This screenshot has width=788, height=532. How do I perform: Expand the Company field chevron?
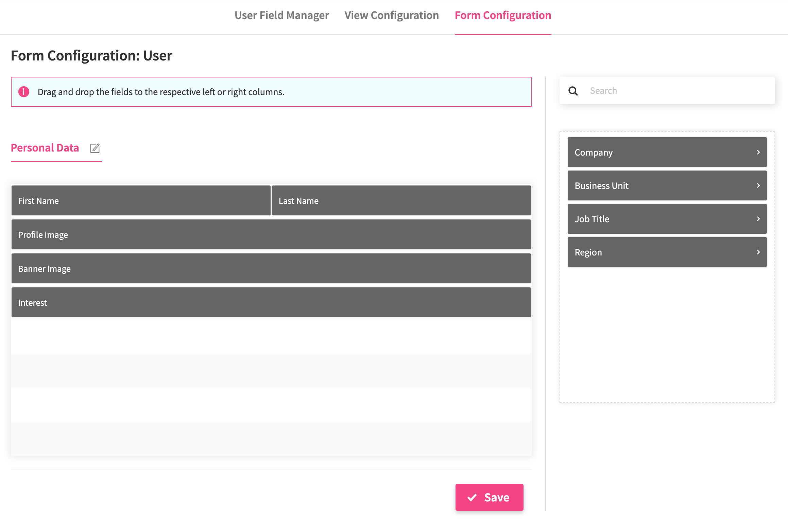click(x=758, y=152)
